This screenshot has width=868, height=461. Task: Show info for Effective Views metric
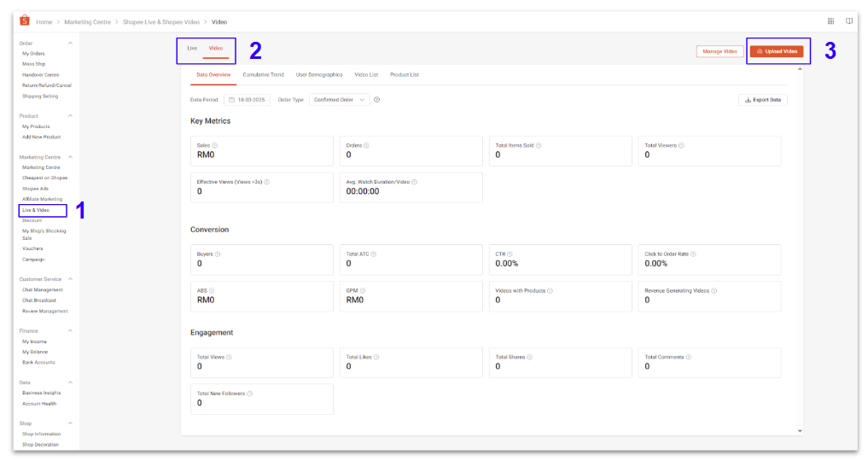coord(267,182)
